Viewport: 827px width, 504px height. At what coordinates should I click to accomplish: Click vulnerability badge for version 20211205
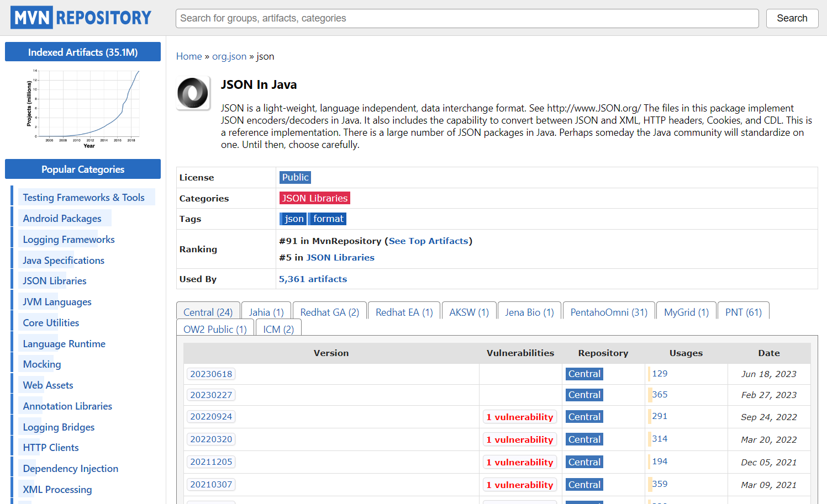(520, 462)
